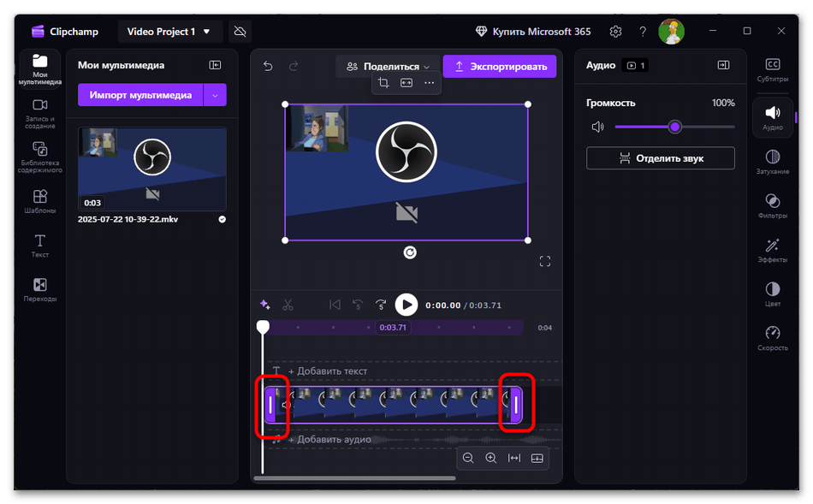Open the My Media (Мои мультимедиа) sidebar tab

40,69
